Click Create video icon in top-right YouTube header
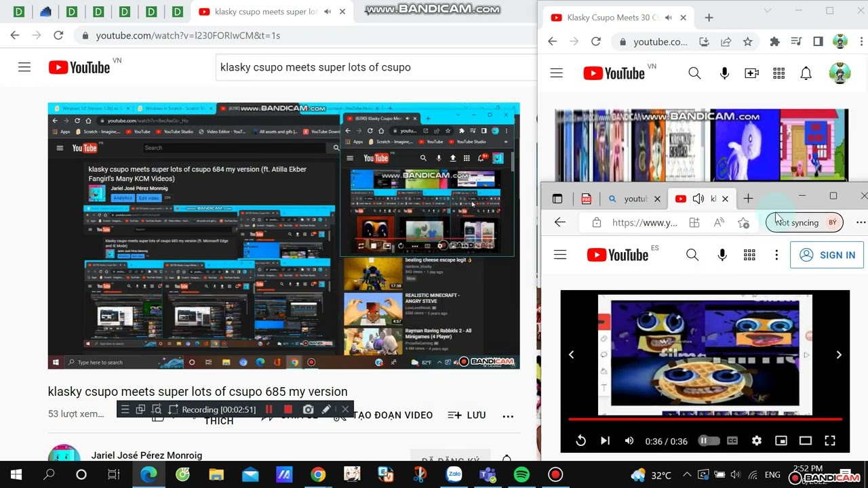Viewport: 868px width, 488px height. [751, 73]
